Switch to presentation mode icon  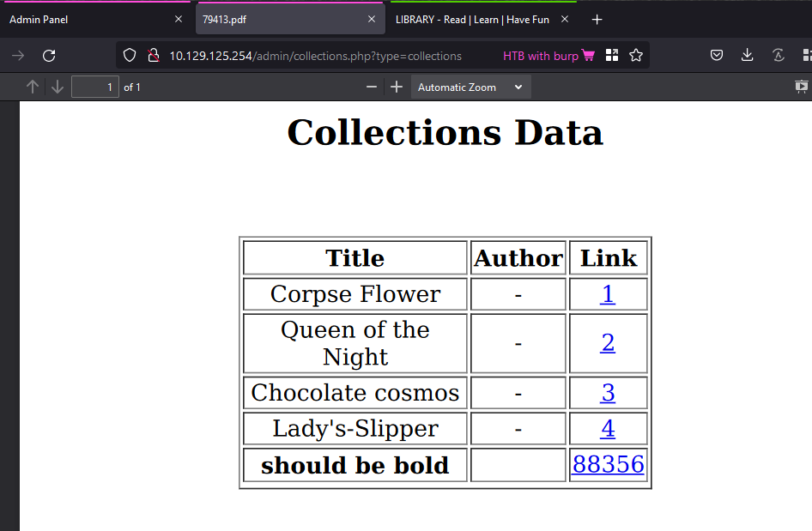tap(802, 87)
